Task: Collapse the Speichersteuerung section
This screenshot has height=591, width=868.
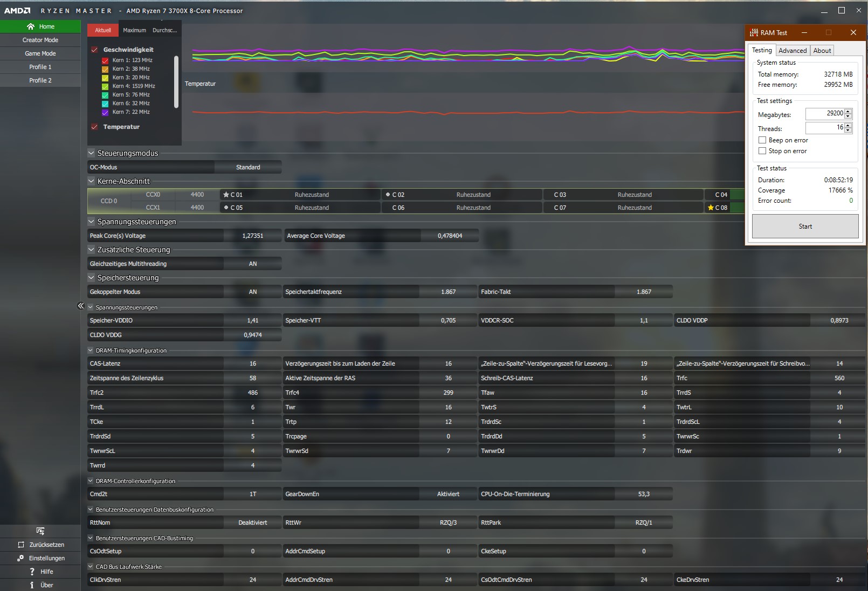Action: [91, 278]
